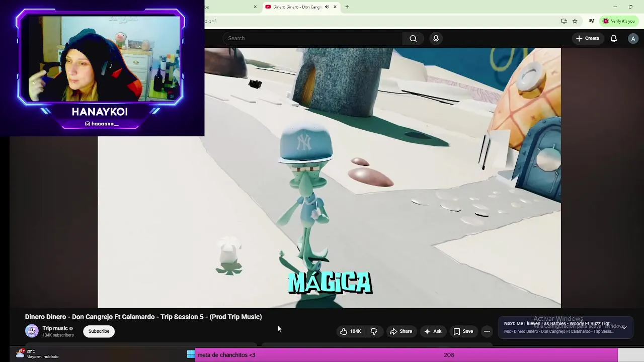
Task: Dislike the video with thumbs-down button
Action: click(x=374, y=331)
